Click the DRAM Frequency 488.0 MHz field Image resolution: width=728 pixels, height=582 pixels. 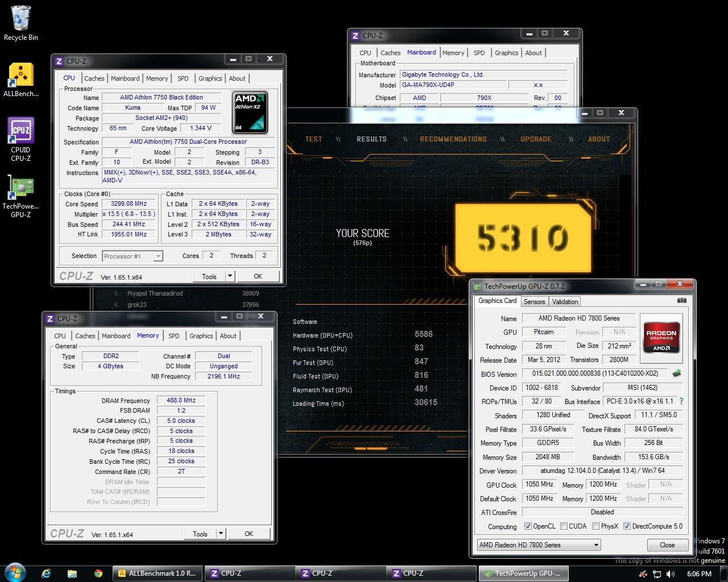(181, 400)
